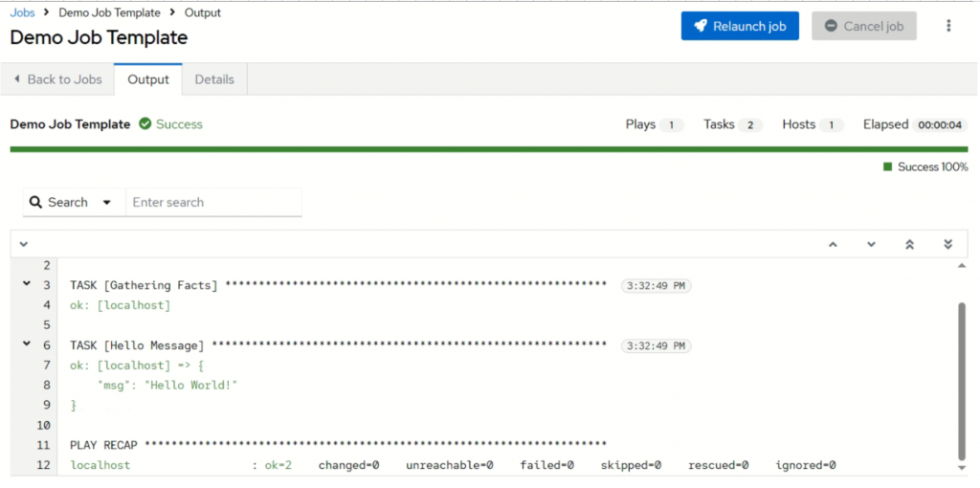Relaunch job with the rocket button
This screenshot has width=980, height=488.
coord(740,26)
